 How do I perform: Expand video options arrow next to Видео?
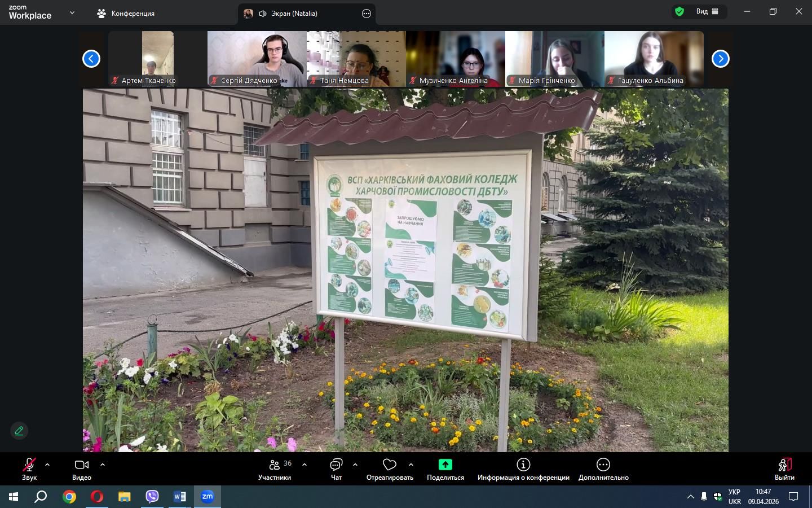103,465
